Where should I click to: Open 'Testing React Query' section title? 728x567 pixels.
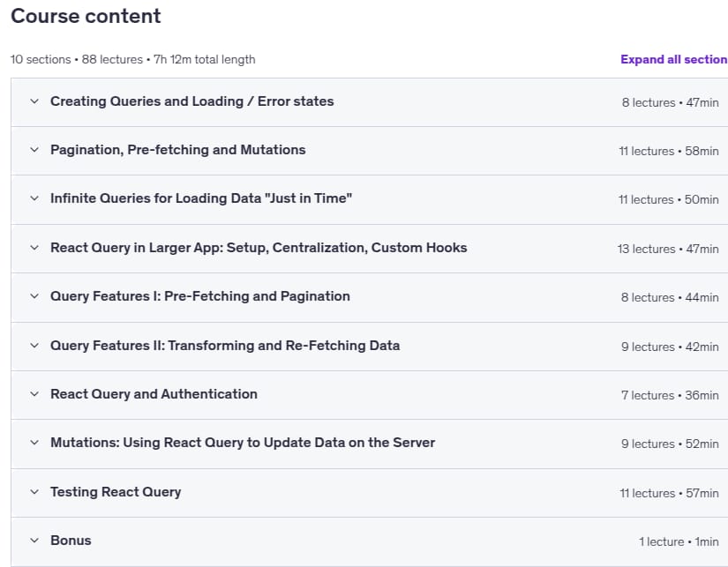click(x=116, y=492)
